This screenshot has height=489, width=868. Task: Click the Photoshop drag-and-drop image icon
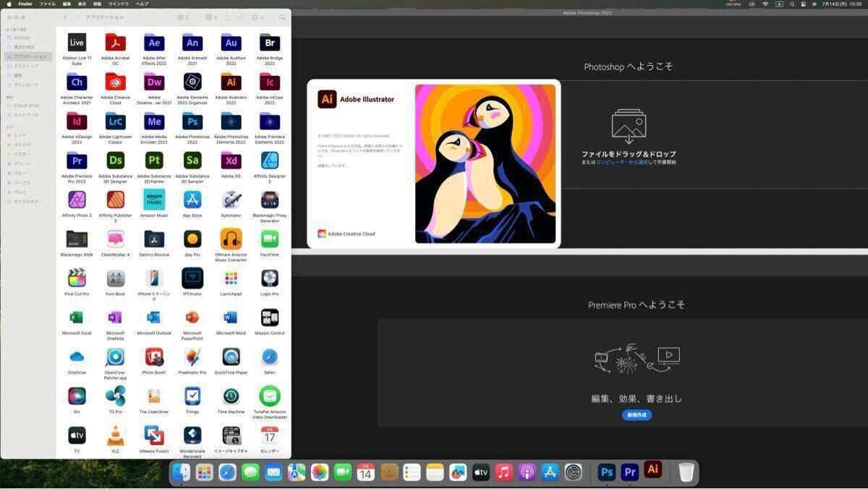629,127
